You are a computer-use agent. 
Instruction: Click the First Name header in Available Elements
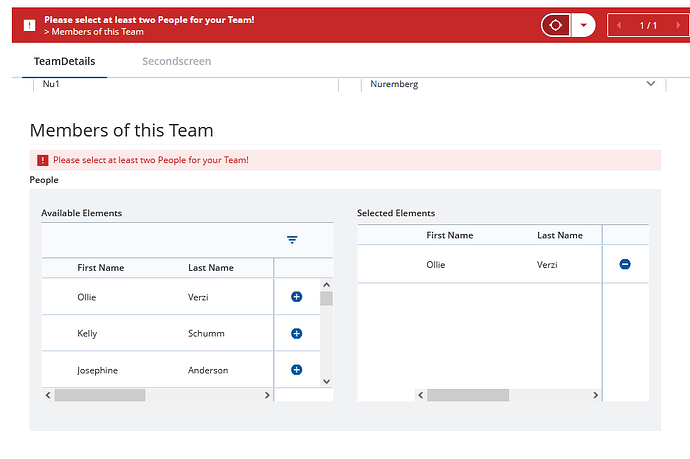(x=101, y=268)
